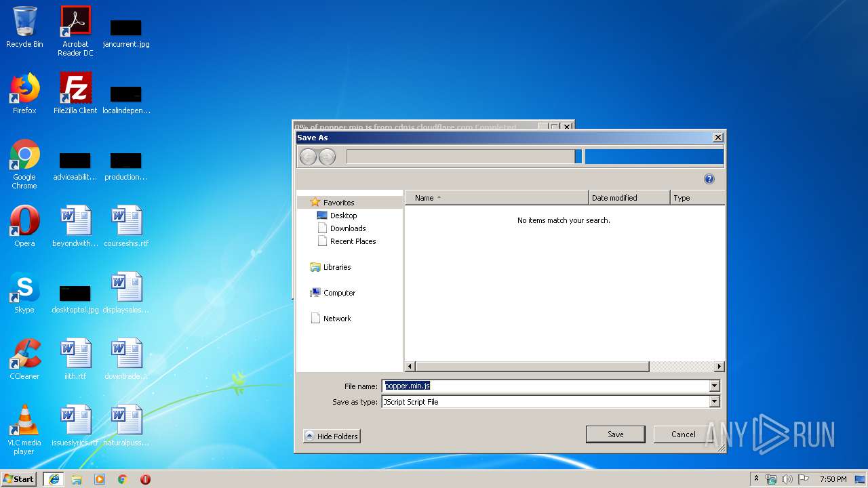Click the Forward navigation arrow in Save As

pyautogui.click(x=327, y=157)
